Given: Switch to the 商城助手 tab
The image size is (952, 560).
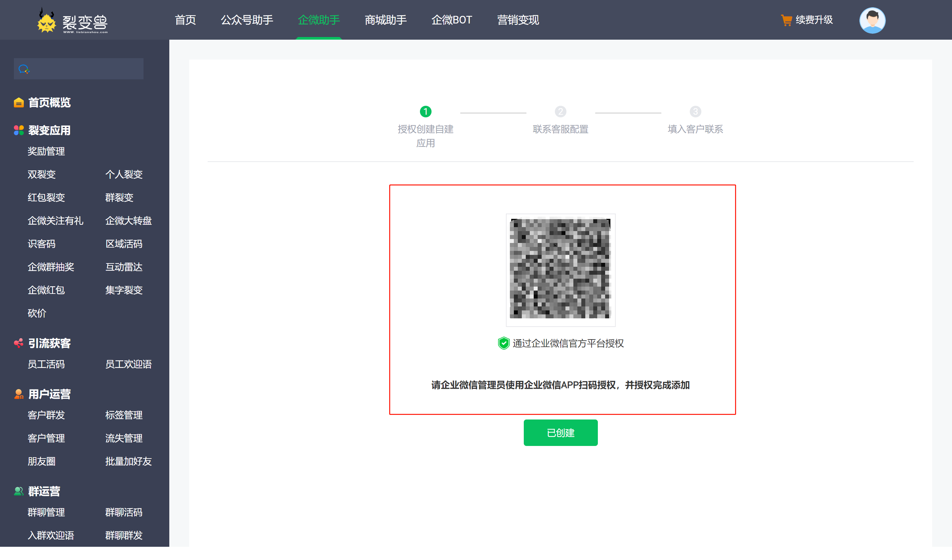Looking at the screenshot, I should point(385,20).
